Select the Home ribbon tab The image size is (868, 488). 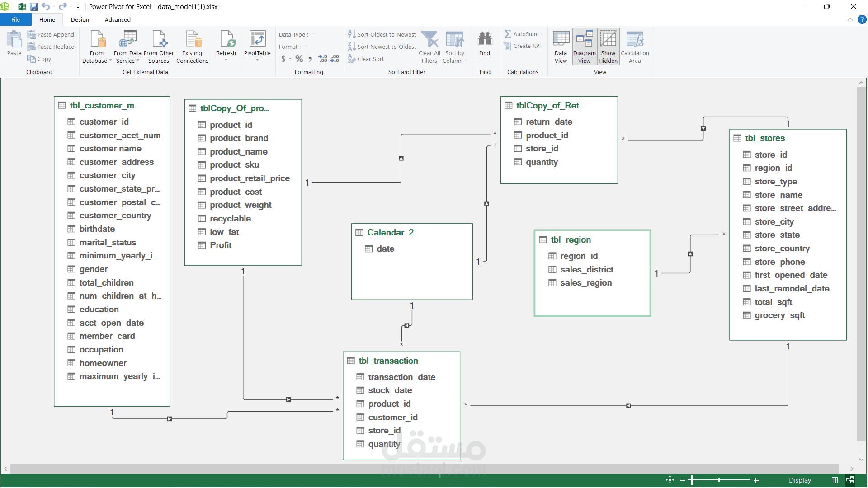47,19
